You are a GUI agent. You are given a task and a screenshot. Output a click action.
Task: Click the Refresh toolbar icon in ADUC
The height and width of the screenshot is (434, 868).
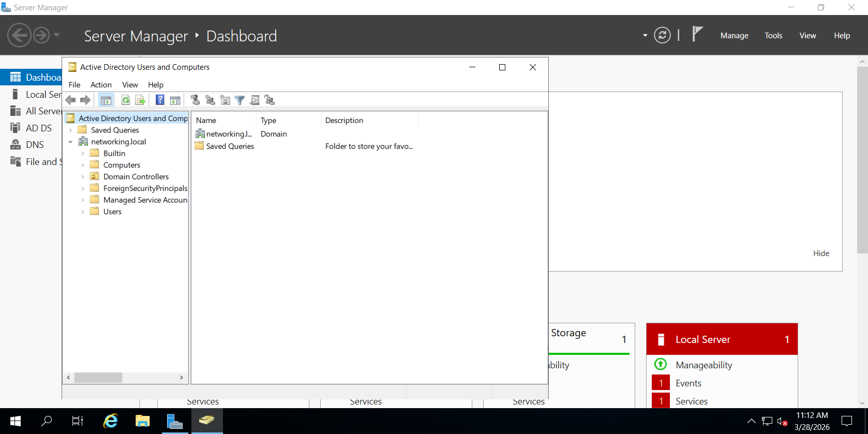[x=126, y=100]
